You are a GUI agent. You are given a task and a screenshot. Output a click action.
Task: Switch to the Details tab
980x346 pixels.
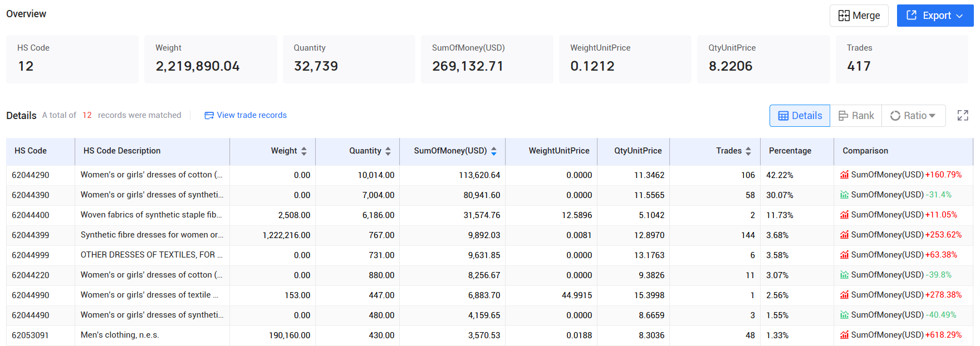[x=800, y=116]
